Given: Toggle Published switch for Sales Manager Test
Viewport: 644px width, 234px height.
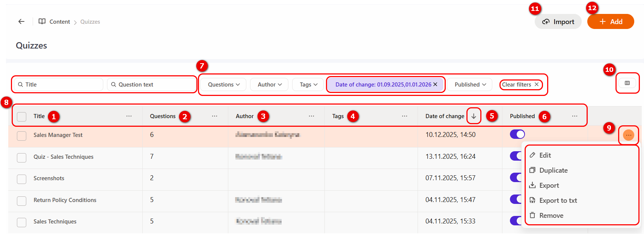Looking at the screenshot, I should [x=517, y=134].
